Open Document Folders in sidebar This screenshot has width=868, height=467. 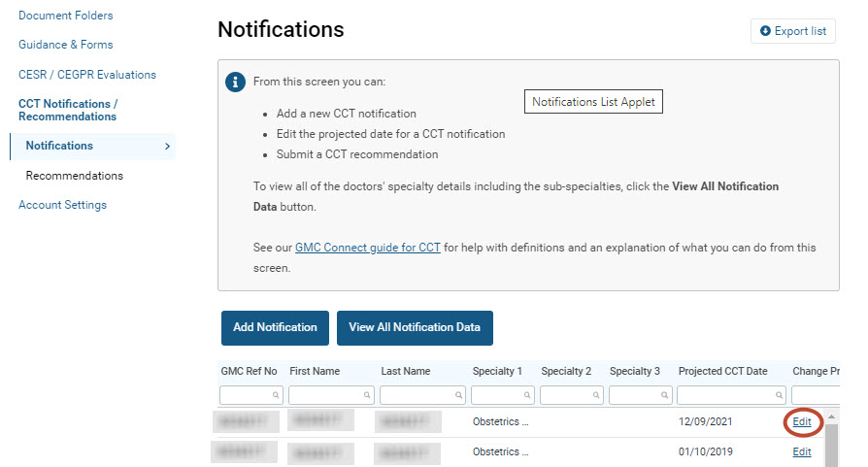click(65, 16)
